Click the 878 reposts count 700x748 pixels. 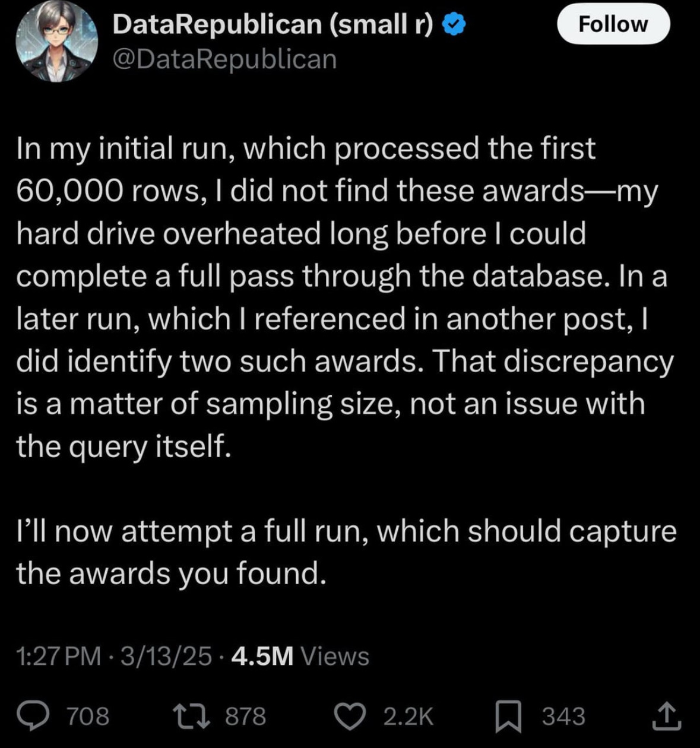[x=246, y=716]
